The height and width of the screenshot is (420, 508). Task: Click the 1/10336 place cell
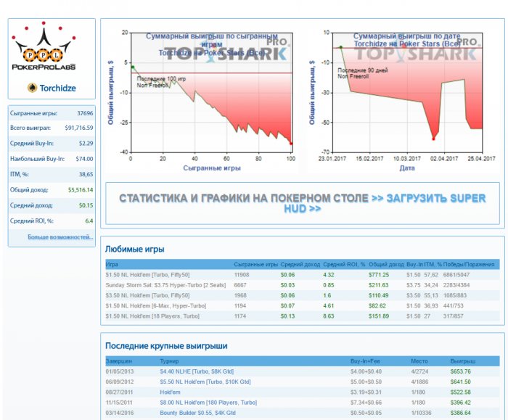(x=421, y=413)
